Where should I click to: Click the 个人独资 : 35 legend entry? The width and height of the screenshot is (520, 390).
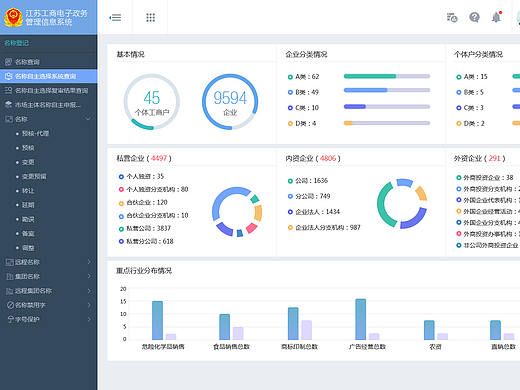pos(141,176)
